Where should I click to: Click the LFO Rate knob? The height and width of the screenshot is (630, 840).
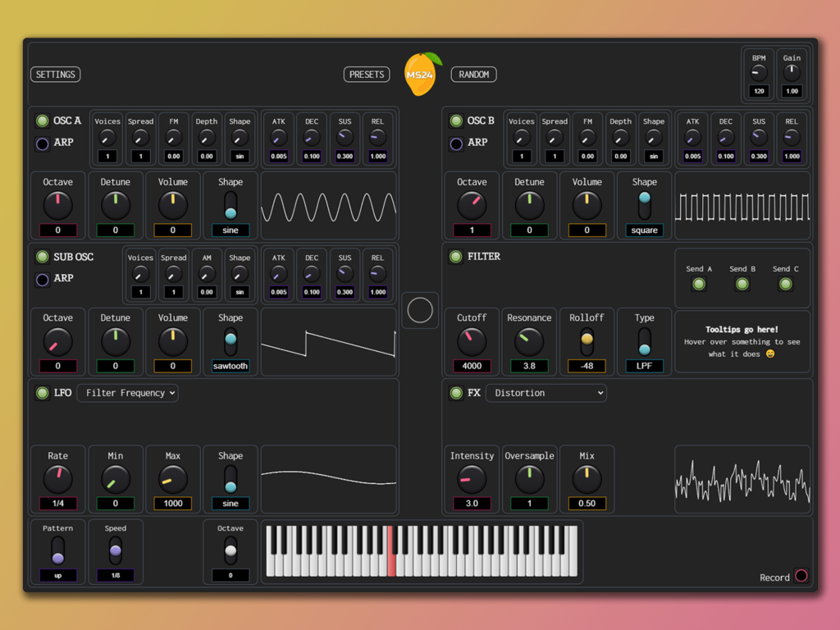click(x=57, y=478)
